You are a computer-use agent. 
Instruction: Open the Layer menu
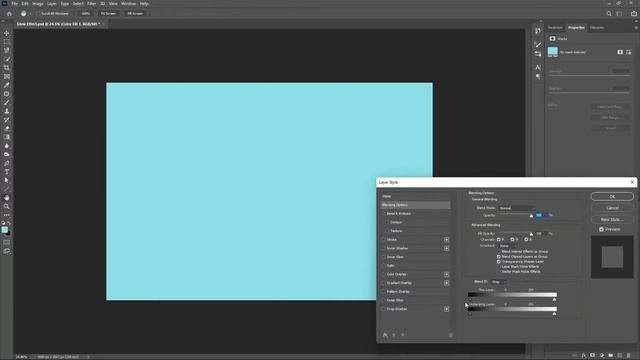(x=52, y=4)
